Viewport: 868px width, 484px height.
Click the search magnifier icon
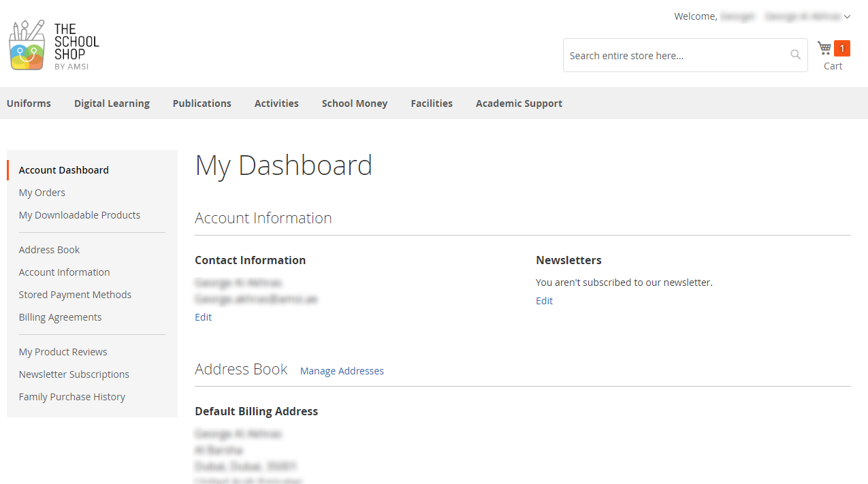(x=795, y=55)
